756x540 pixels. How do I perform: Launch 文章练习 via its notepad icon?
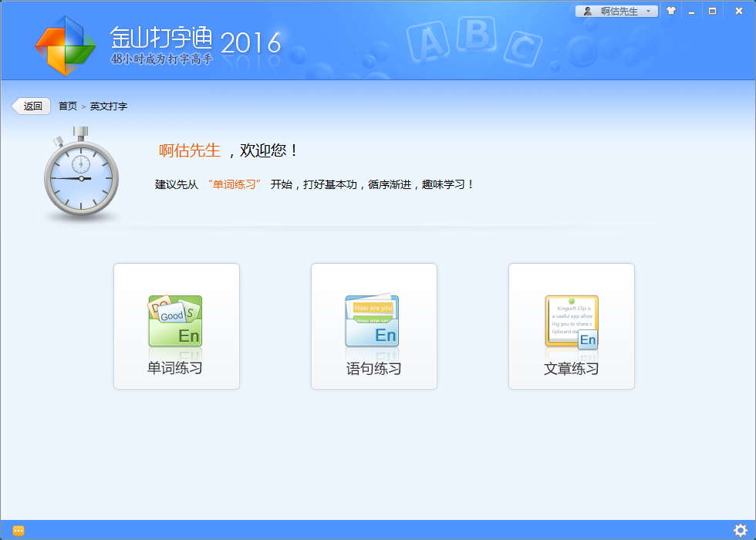pyautogui.click(x=571, y=322)
